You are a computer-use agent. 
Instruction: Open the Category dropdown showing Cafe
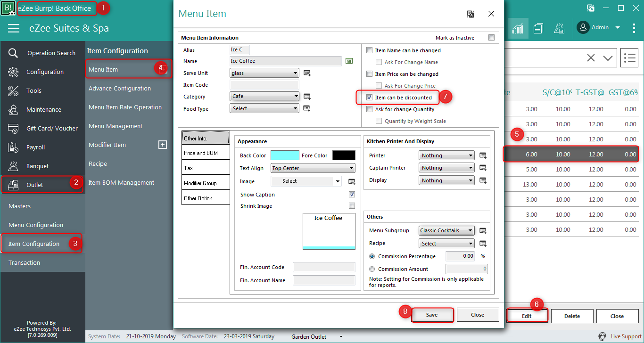pos(264,97)
